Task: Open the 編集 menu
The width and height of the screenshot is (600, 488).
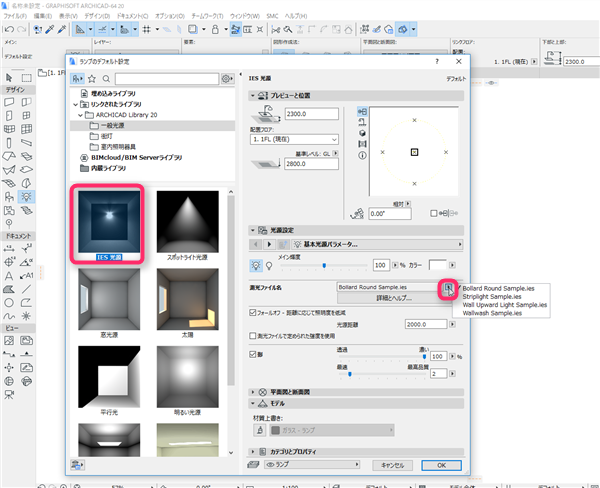Action: (x=42, y=16)
